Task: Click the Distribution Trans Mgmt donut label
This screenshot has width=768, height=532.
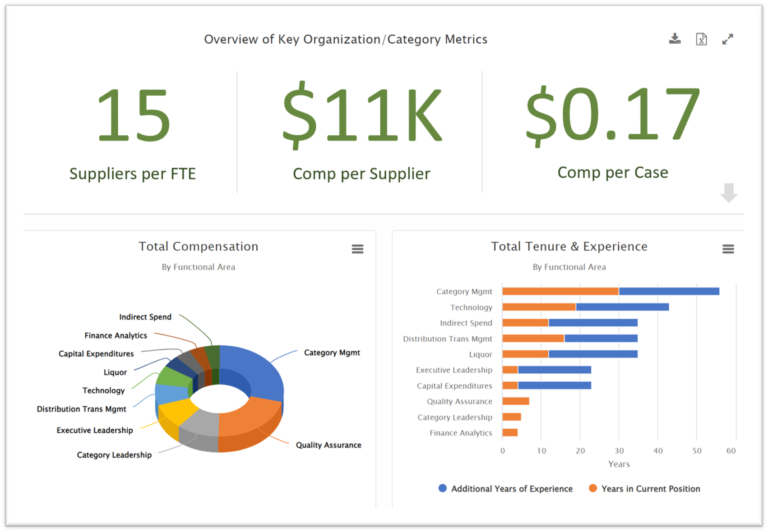Action: [81, 409]
